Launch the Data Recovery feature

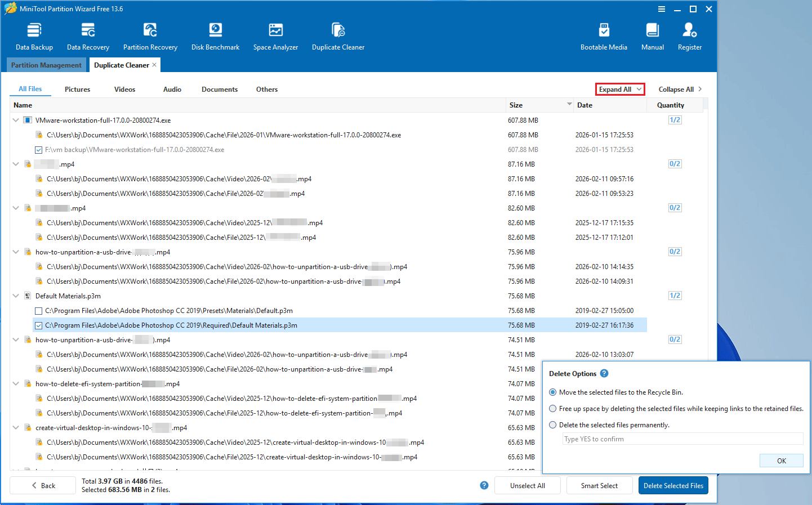tap(87, 35)
